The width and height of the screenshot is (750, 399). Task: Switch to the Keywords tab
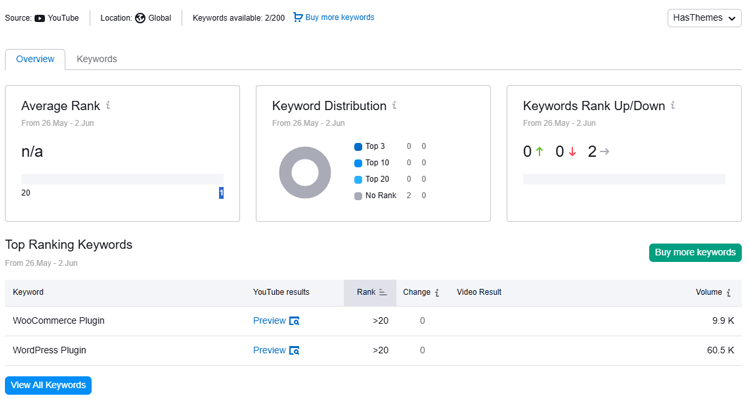tap(97, 59)
